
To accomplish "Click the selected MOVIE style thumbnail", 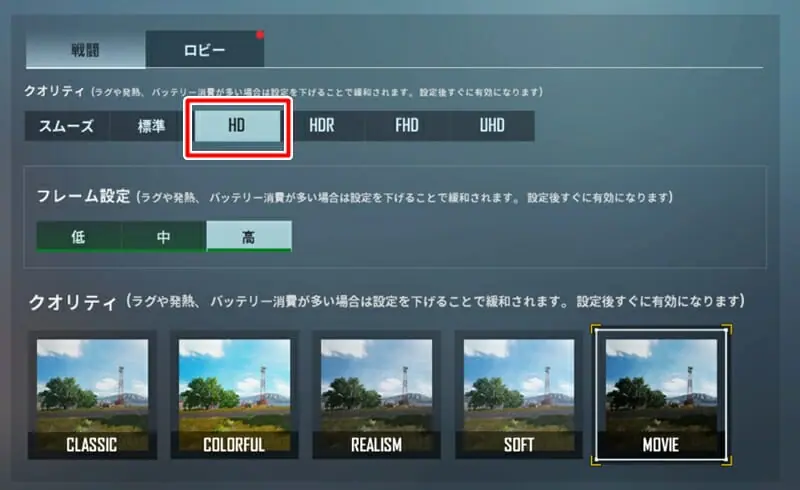I will pos(661,395).
